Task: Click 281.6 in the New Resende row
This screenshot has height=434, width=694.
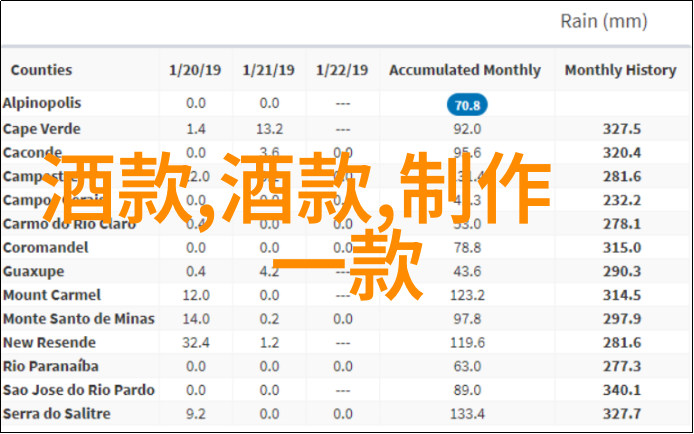Action: (x=622, y=342)
